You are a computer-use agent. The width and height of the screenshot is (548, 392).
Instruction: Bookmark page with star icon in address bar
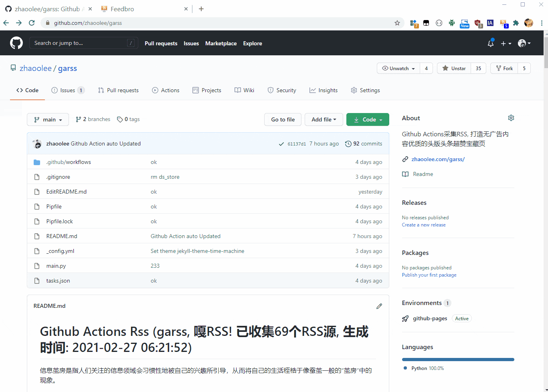397,23
